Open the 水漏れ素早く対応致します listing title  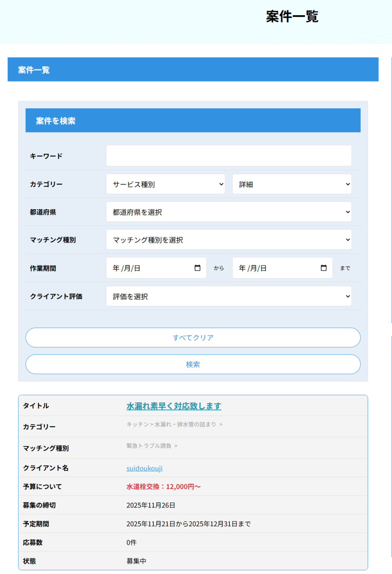pos(174,406)
